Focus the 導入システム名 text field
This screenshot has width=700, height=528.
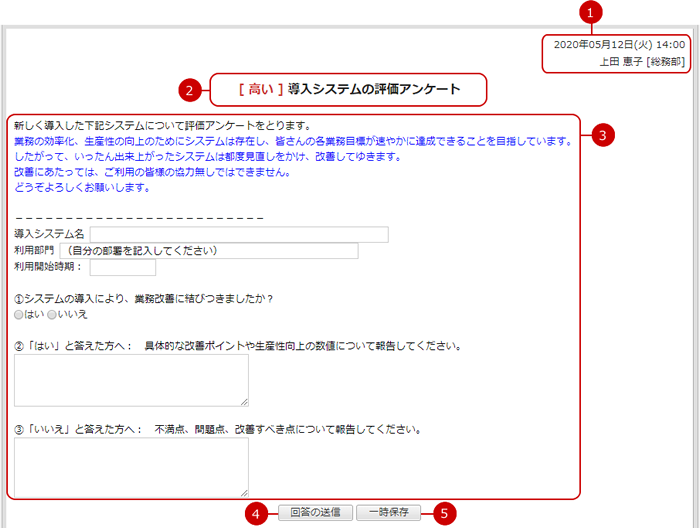pos(238,235)
